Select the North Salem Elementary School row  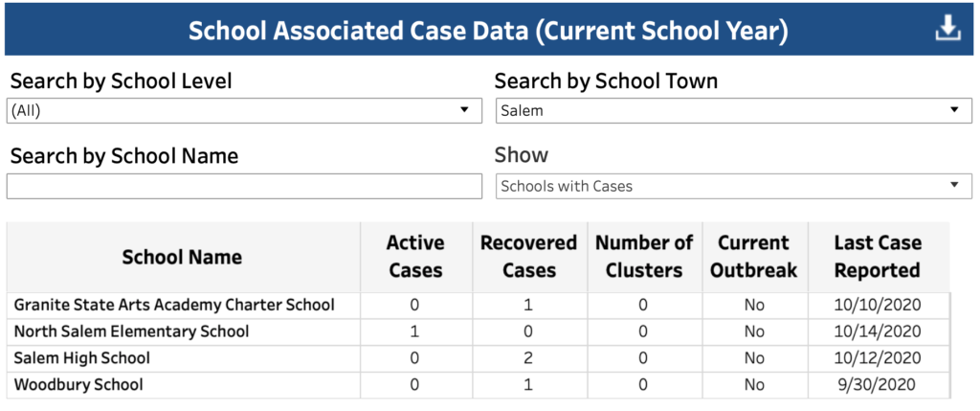[x=479, y=331]
